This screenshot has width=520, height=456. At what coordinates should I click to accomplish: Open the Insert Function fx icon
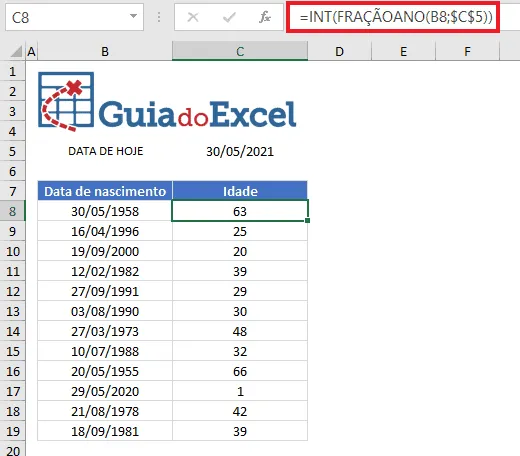click(x=265, y=17)
